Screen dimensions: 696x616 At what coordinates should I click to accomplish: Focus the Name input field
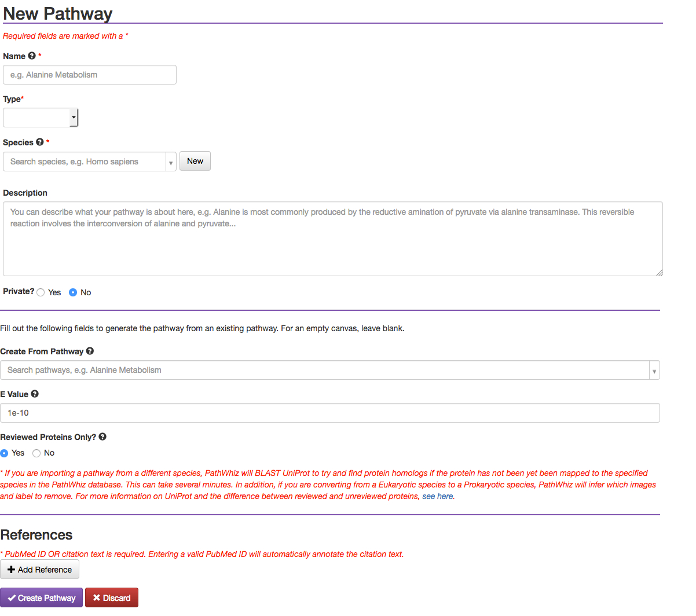pyautogui.click(x=90, y=75)
